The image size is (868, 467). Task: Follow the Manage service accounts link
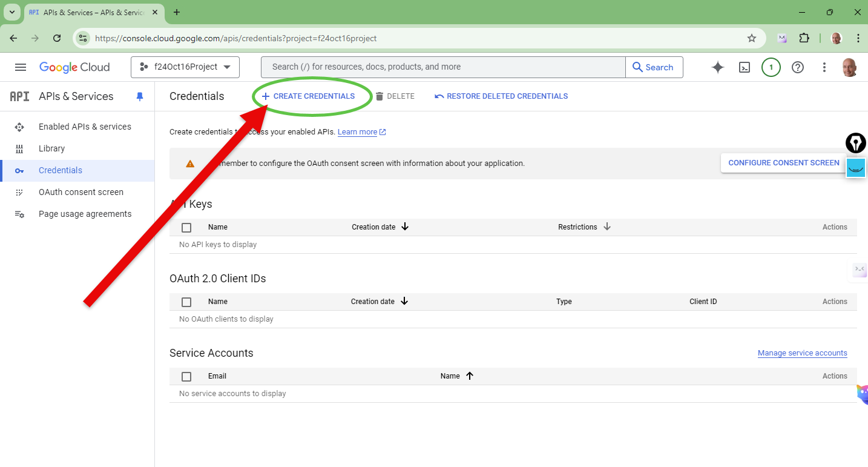(x=802, y=353)
